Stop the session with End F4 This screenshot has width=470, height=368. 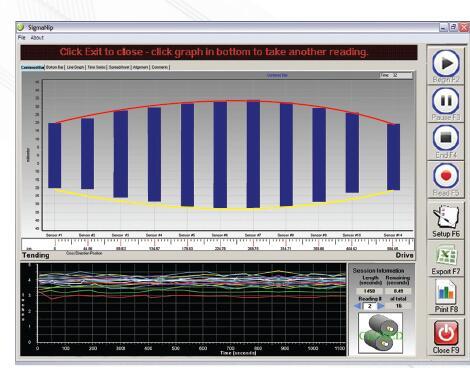(x=446, y=141)
